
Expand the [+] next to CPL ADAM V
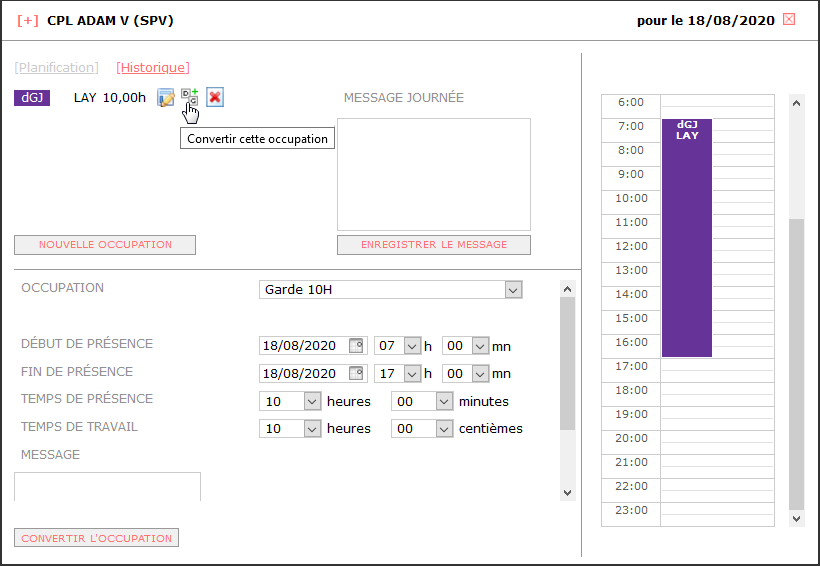point(28,20)
